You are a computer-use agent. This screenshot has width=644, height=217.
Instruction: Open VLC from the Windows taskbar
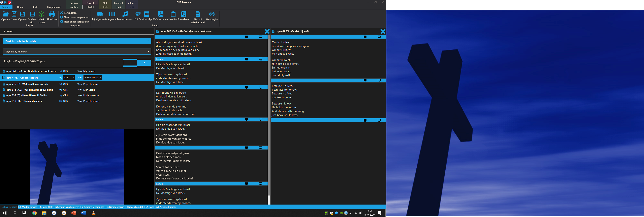94,213
